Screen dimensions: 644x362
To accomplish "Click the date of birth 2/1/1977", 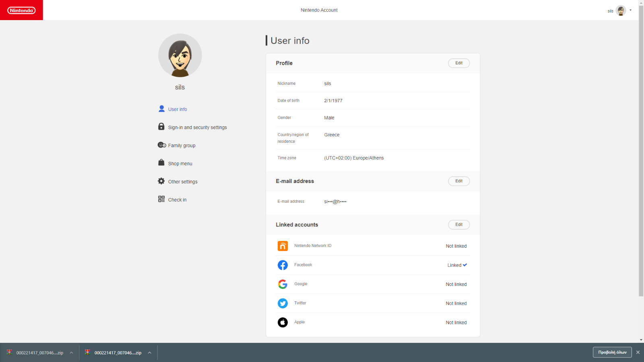I will (333, 101).
